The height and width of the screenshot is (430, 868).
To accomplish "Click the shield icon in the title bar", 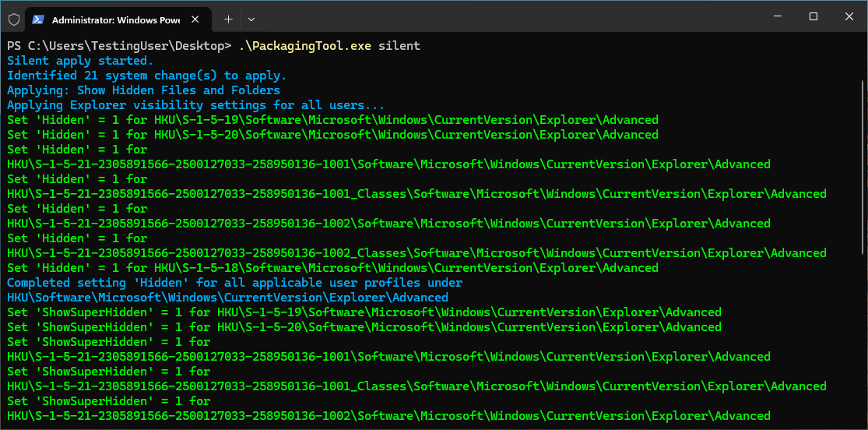I will tap(14, 19).
